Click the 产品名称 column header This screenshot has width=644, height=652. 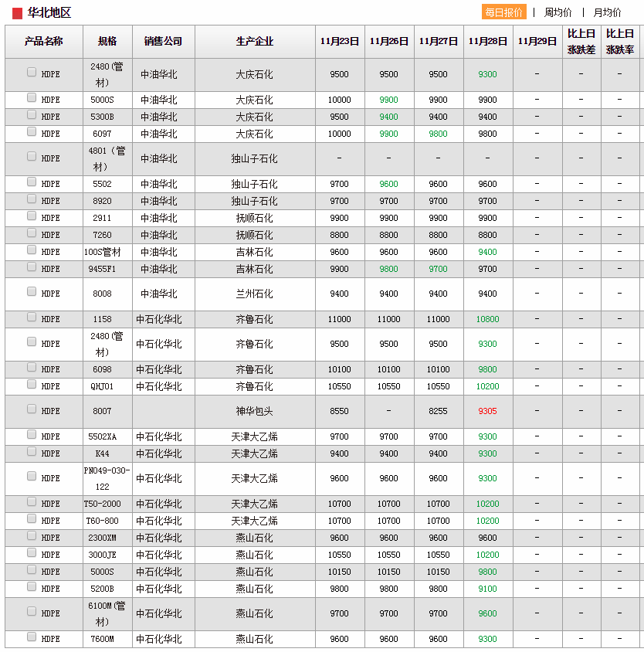44,42
